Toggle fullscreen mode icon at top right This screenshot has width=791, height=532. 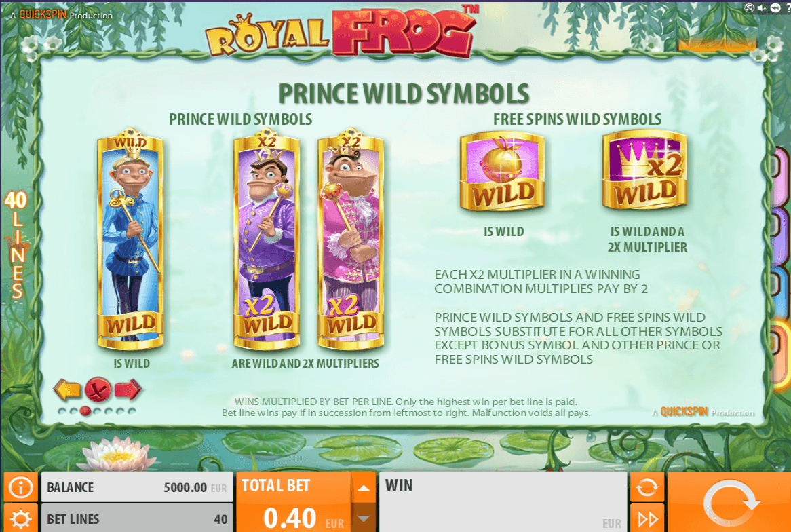(749, 7)
